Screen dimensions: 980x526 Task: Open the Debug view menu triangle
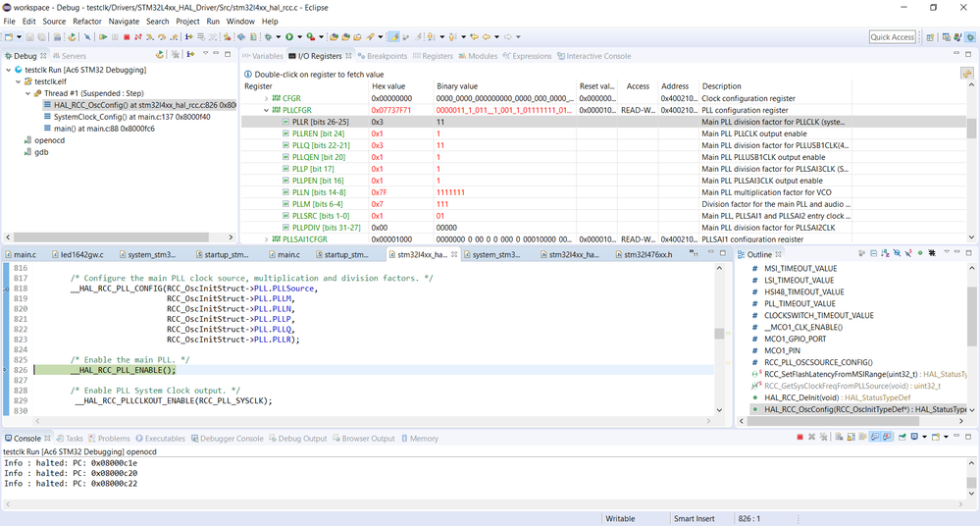click(205, 54)
